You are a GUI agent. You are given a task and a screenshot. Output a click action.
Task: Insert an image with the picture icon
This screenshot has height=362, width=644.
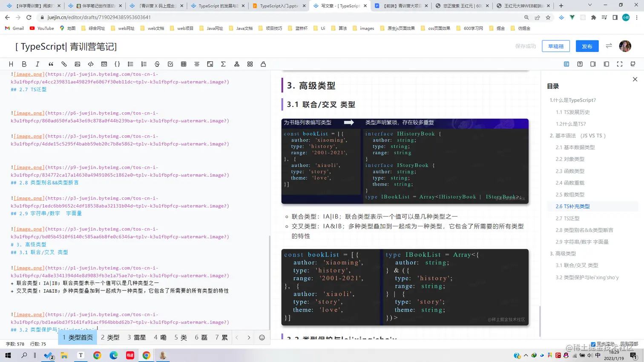tap(77, 64)
